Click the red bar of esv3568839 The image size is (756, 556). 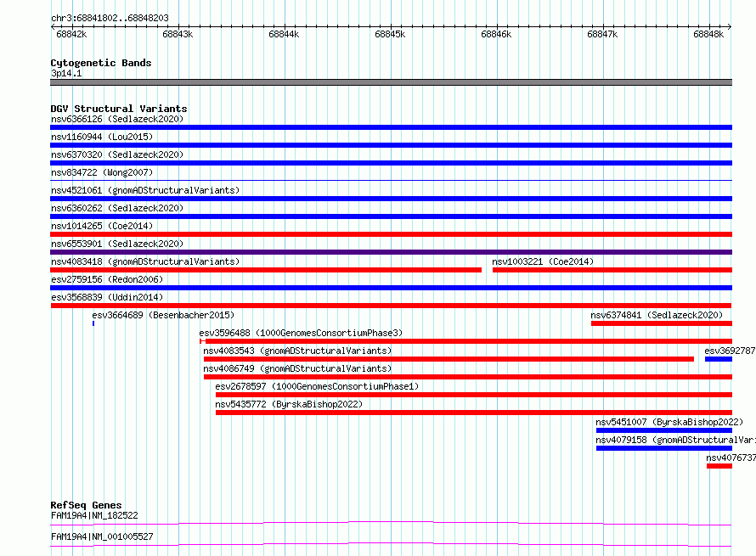pos(391,306)
